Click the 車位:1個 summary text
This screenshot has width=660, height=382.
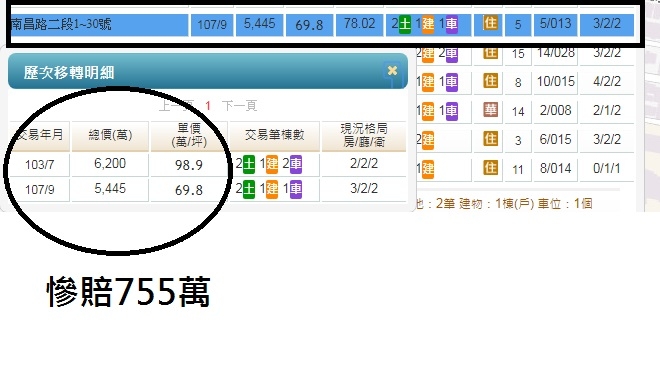pyautogui.click(x=565, y=204)
